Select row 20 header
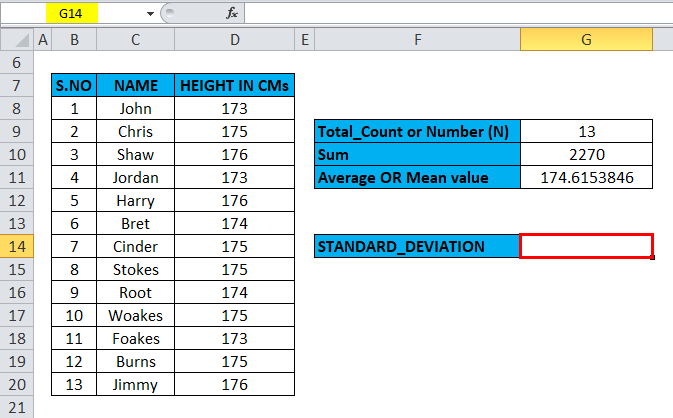This screenshot has height=418, width=673. click(17, 384)
